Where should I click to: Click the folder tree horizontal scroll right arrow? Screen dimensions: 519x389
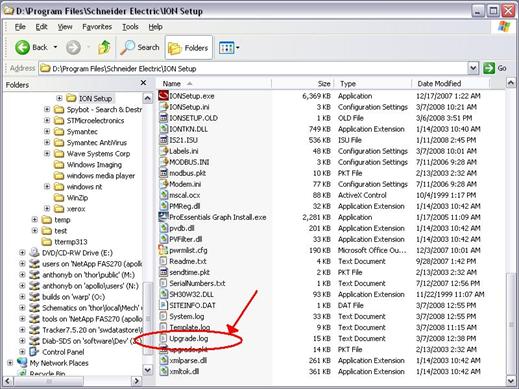tap(136, 380)
